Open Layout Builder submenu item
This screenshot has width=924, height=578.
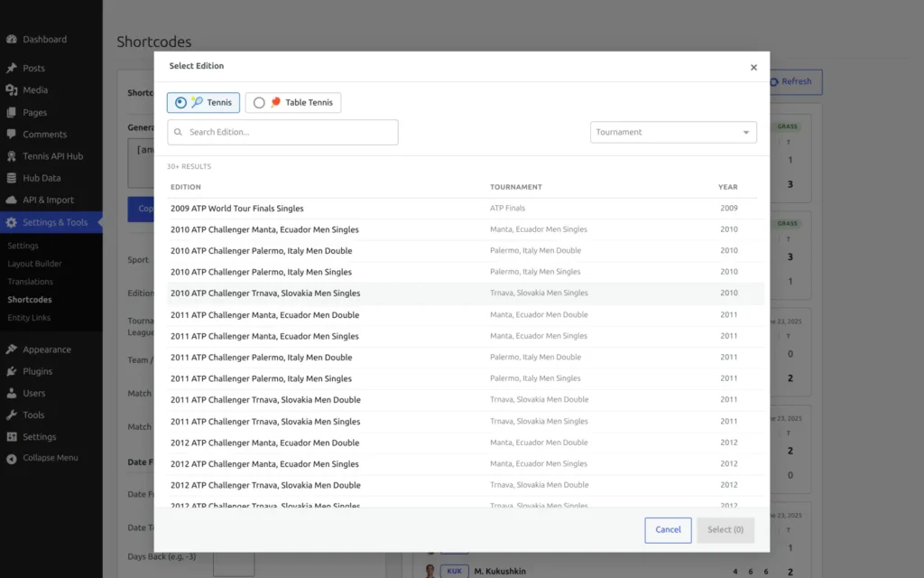[35, 264]
